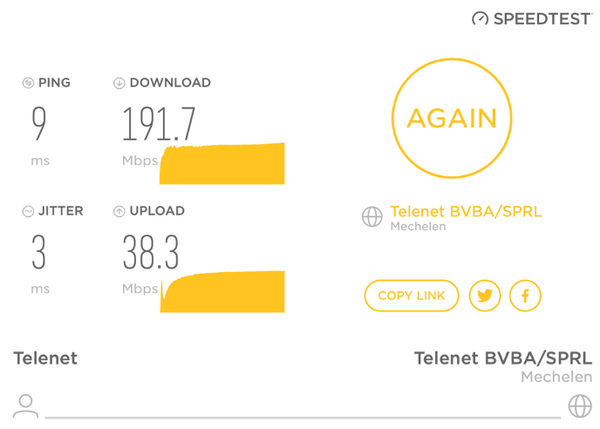Click the 191.7 download result value
The height and width of the screenshot is (429, 600).
159,124
